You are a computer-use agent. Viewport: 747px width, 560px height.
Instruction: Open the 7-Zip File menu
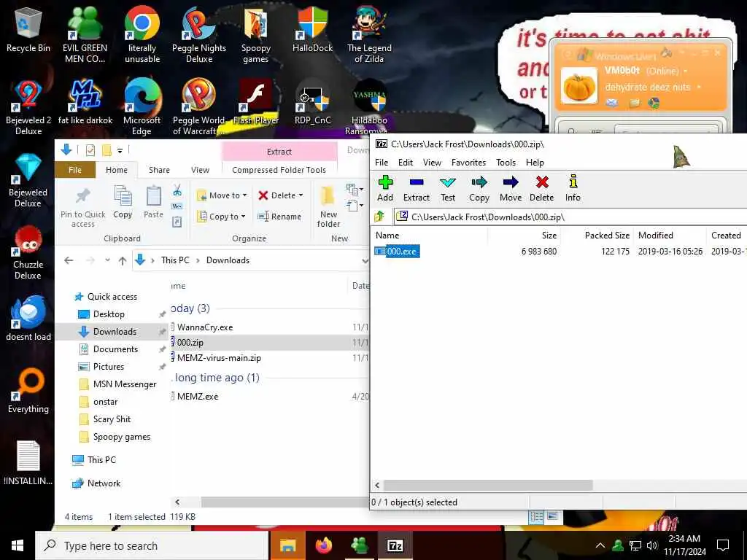[x=382, y=163]
